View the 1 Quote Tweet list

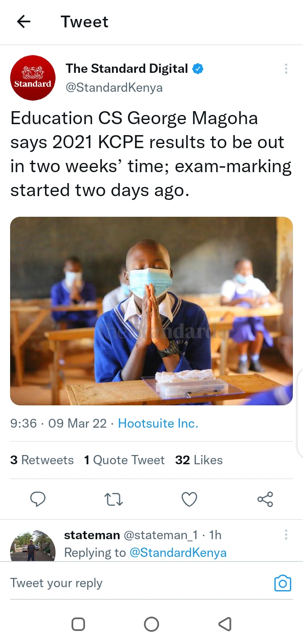(125, 460)
